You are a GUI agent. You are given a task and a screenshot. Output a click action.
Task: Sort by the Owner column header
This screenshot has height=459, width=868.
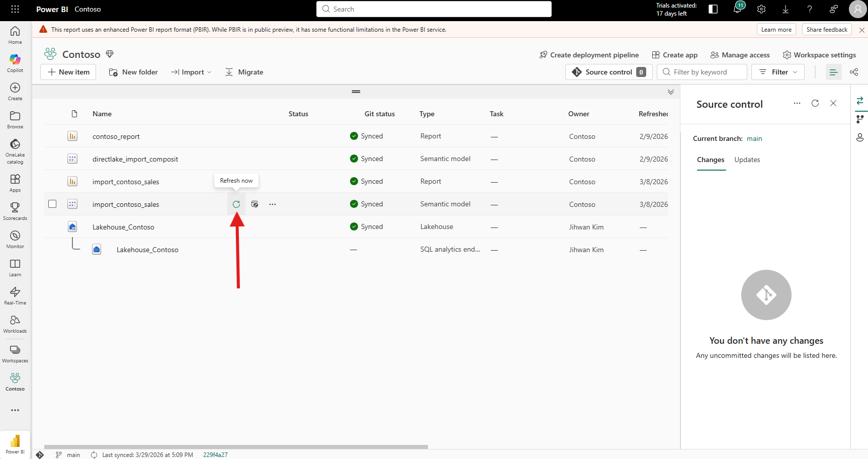tap(579, 114)
